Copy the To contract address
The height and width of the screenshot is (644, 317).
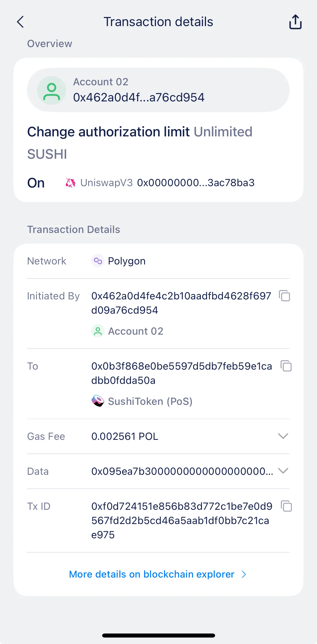coord(286,366)
